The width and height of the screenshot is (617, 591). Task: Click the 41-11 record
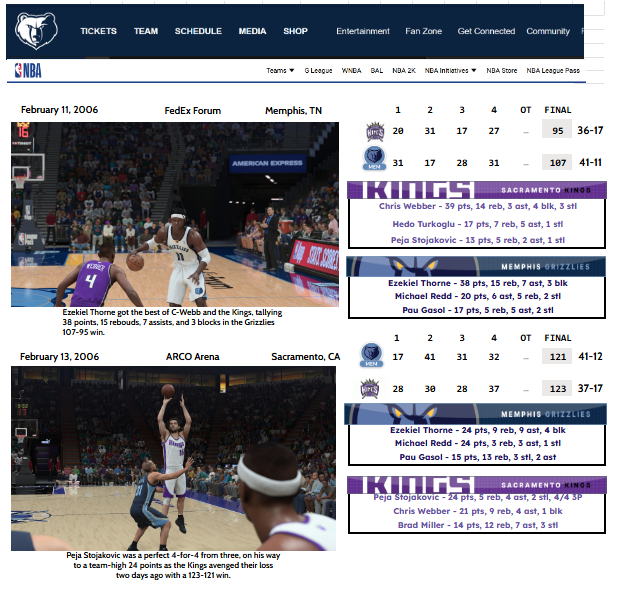coord(590,163)
